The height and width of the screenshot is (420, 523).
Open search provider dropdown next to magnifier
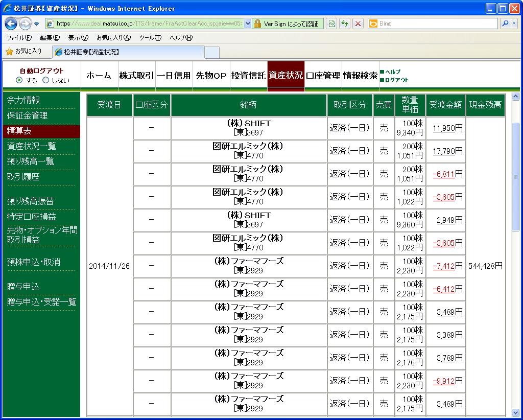(514, 24)
